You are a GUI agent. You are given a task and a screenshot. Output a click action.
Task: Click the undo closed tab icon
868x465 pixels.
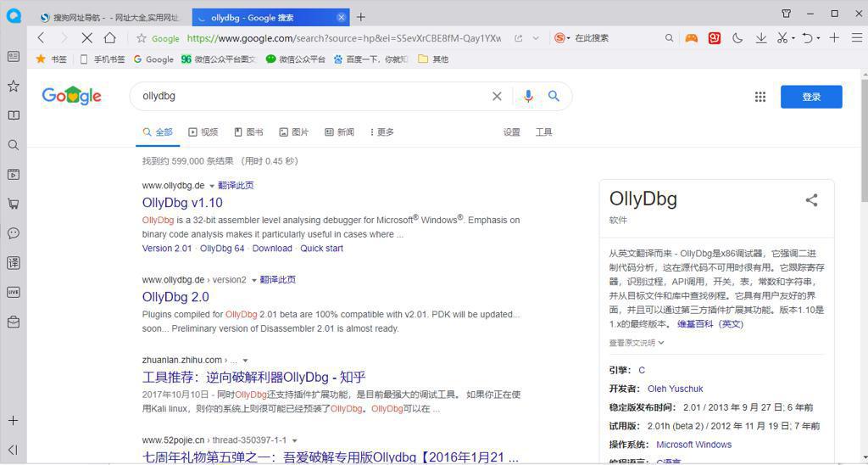pos(808,38)
